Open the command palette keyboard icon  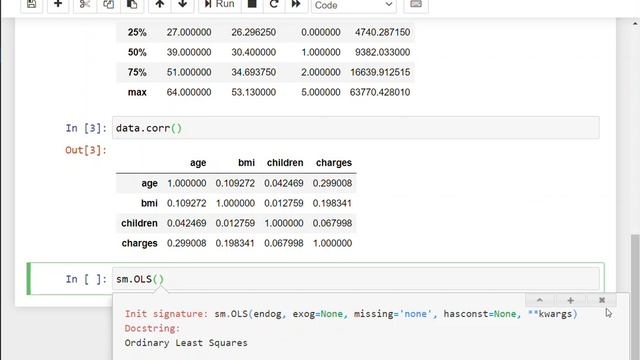click(416, 4)
